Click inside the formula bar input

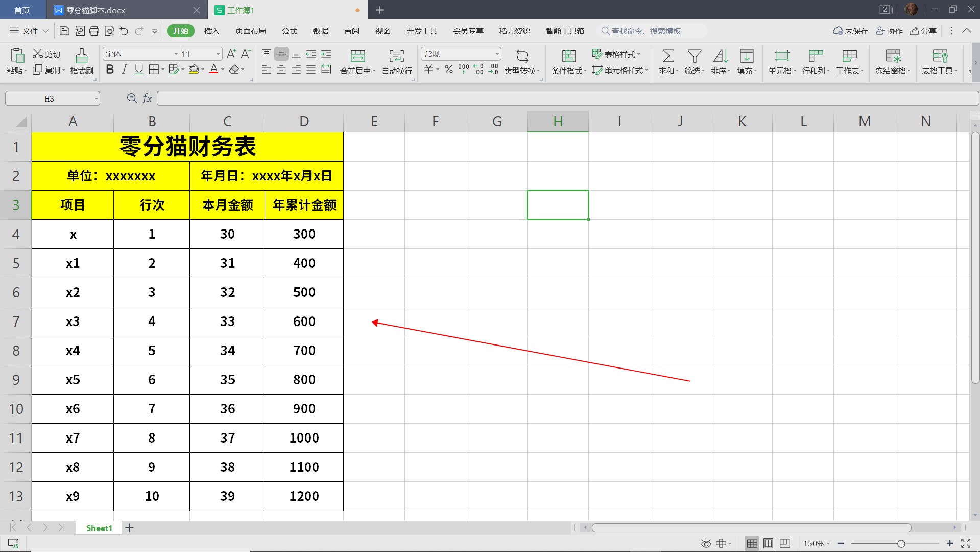[x=562, y=98]
